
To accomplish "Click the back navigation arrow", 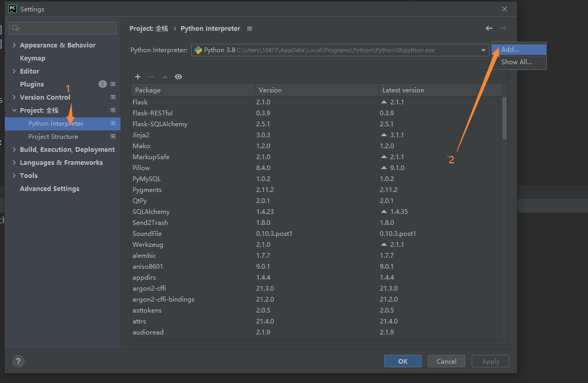I will click(x=489, y=28).
